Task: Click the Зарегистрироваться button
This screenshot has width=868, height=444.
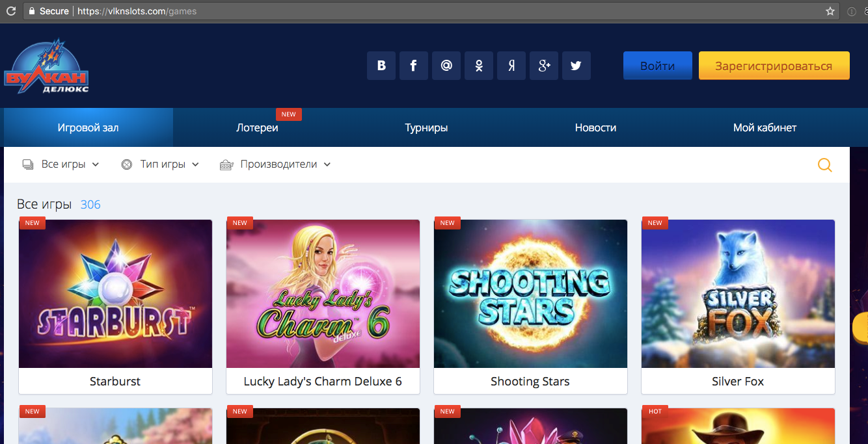Action: [x=774, y=66]
